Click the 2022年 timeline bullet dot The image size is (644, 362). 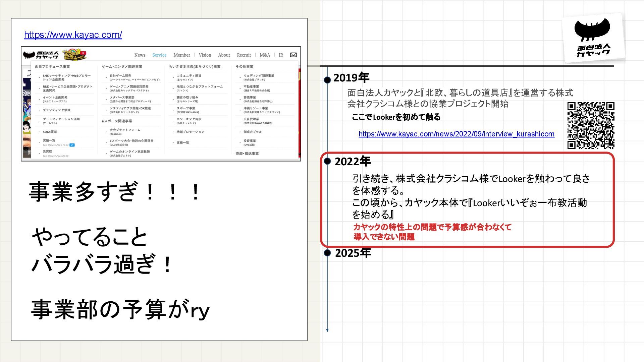327,161
